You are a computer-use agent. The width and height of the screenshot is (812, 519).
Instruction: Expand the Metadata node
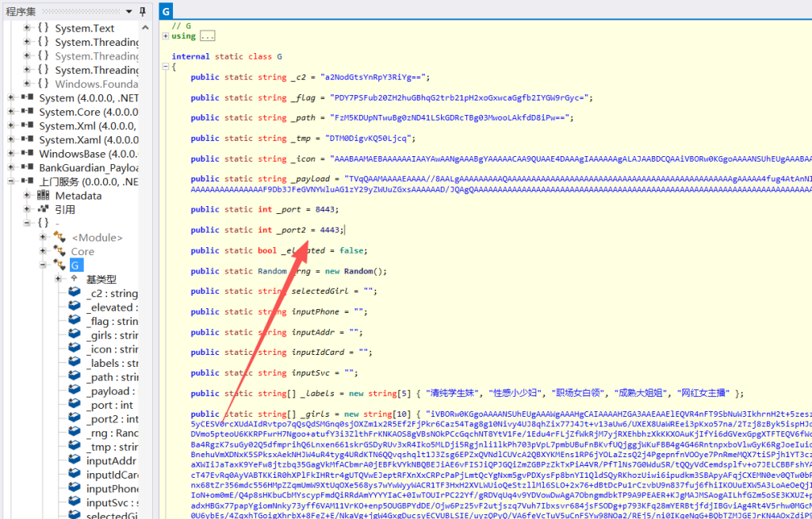tap(27, 195)
